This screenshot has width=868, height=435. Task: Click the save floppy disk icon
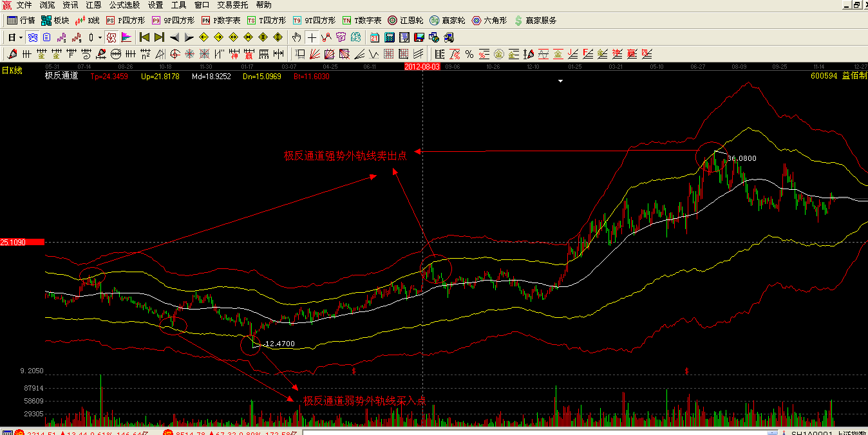419,37
